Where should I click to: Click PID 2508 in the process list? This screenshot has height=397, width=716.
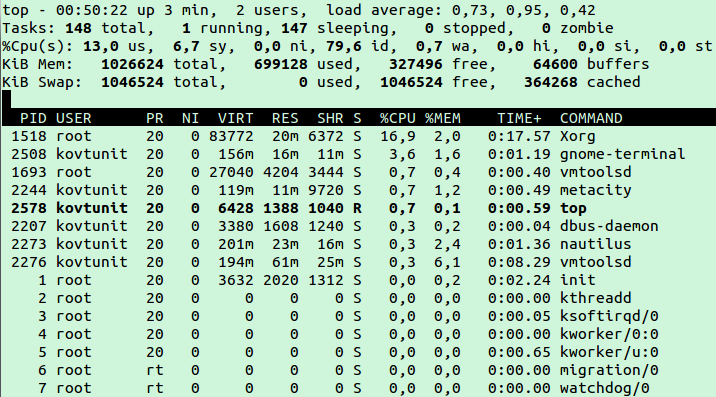[x=29, y=154]
